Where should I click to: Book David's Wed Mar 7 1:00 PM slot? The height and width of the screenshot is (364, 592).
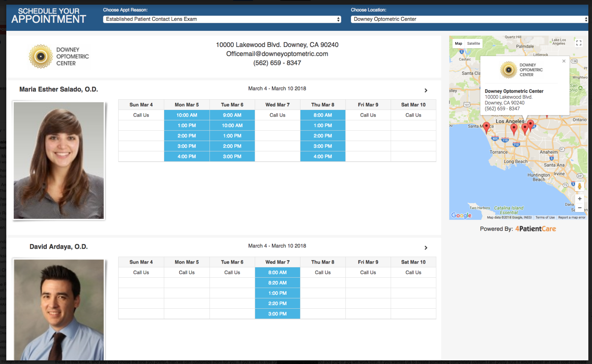tap(278, 293)
